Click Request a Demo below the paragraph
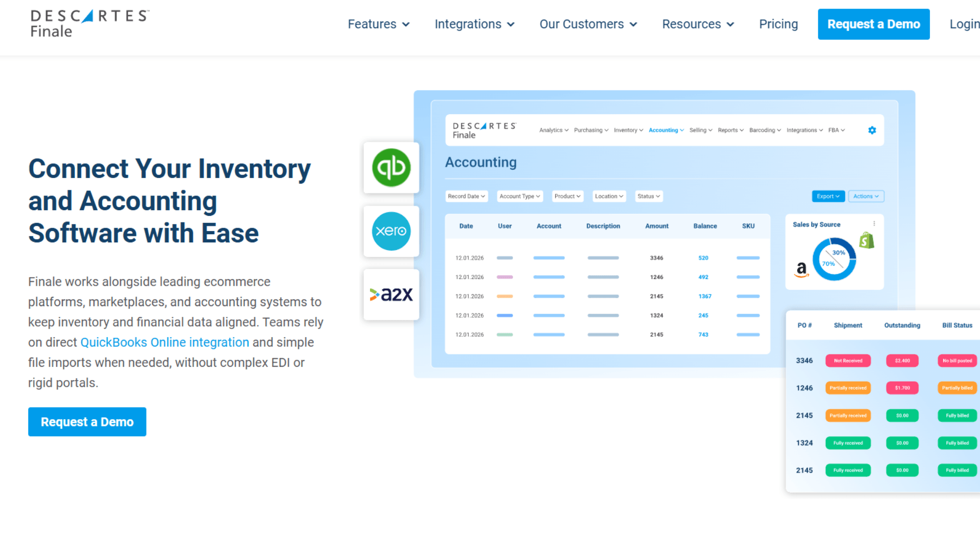Image resolution: width=980 pixels, height=551 pixels. [x=87, y=422]
